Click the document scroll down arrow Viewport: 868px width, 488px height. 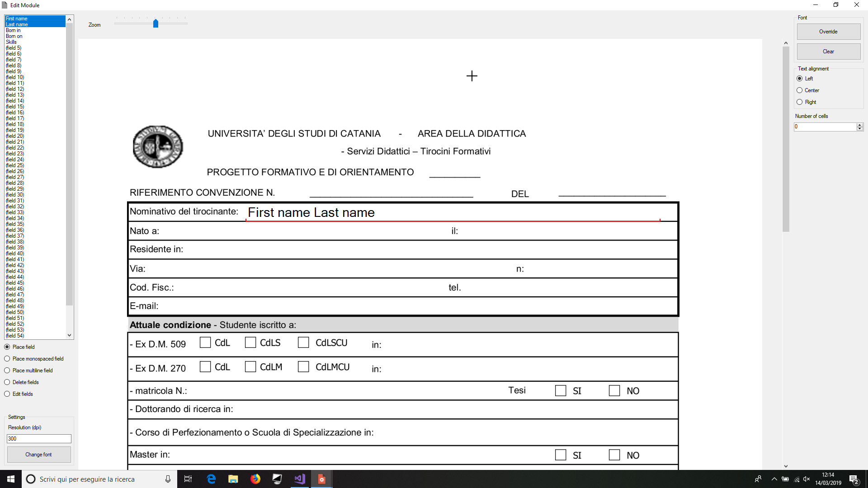pyautogui.click(x=786, y=466)
